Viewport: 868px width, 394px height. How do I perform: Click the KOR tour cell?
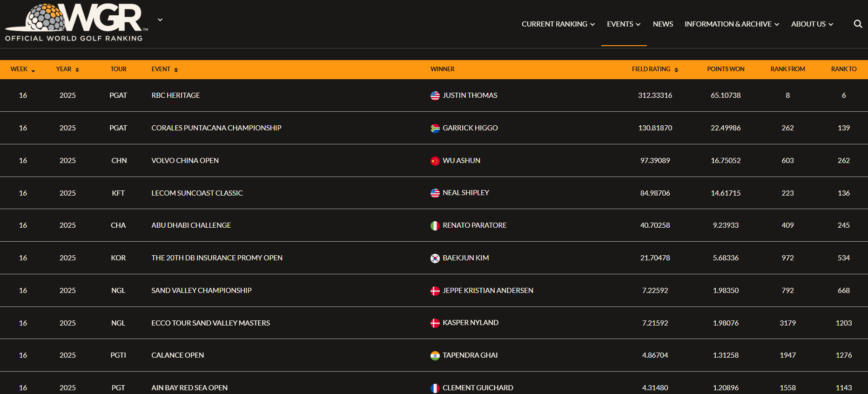coord(118,258)
